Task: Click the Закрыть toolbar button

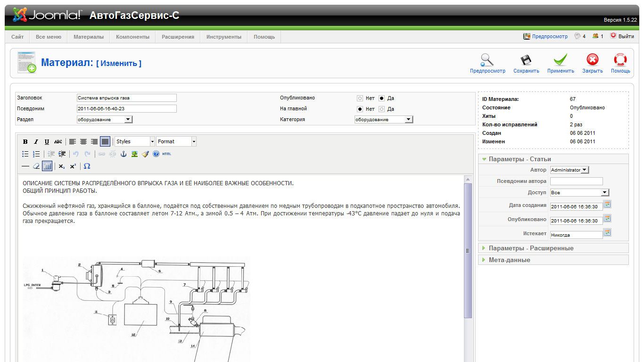Action: [592, 64]
